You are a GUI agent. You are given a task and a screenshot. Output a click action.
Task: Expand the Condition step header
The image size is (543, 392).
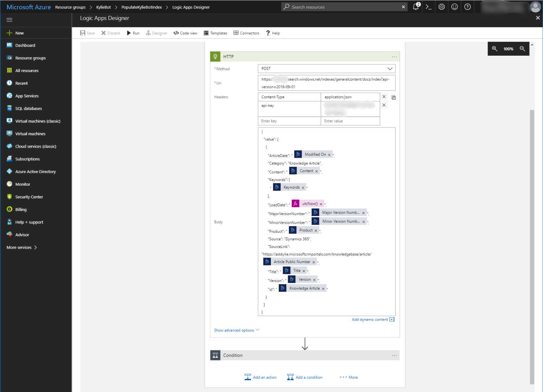(x=305, y=355)
